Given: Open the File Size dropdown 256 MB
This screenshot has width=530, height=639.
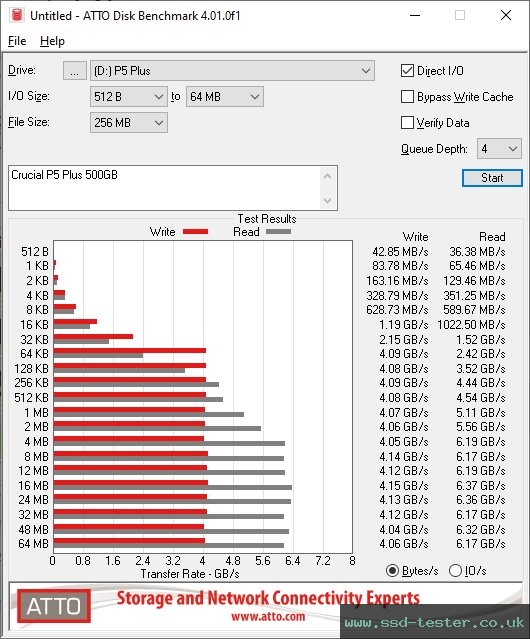Looking at the screenshot, I should (128, 123).
